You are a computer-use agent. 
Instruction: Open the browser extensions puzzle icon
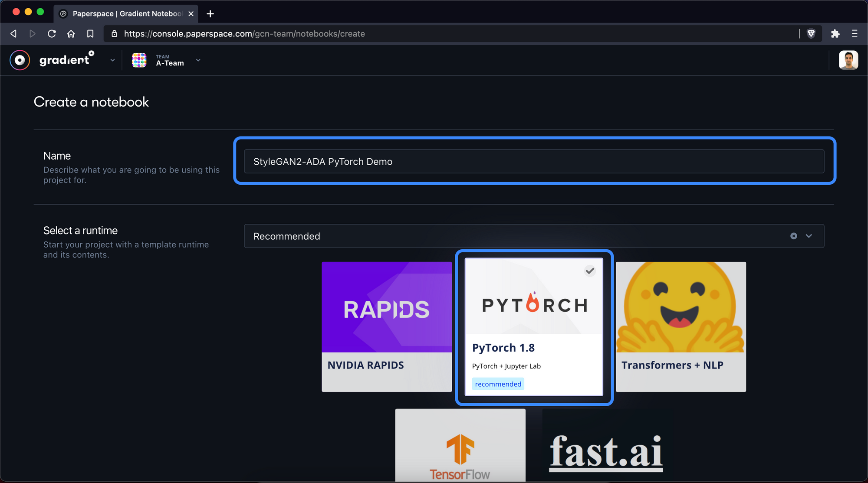[x=835, y=34]
